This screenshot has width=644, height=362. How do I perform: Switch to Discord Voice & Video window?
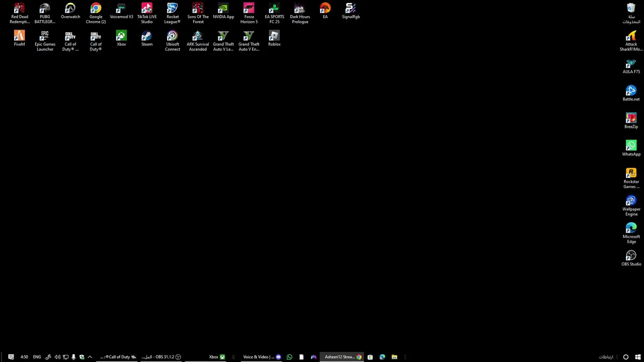tap(262, 357)
